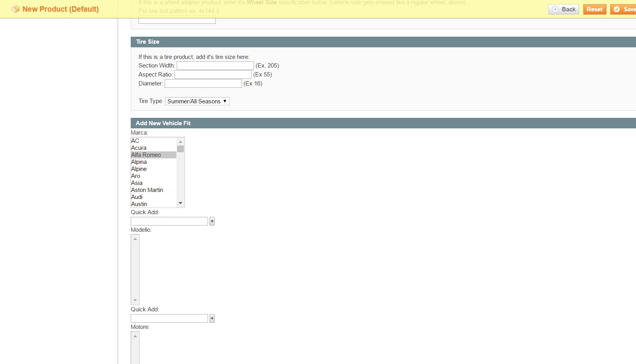636x364 pixels.
Task: Click the Reset button
Action: click(594, 9)
